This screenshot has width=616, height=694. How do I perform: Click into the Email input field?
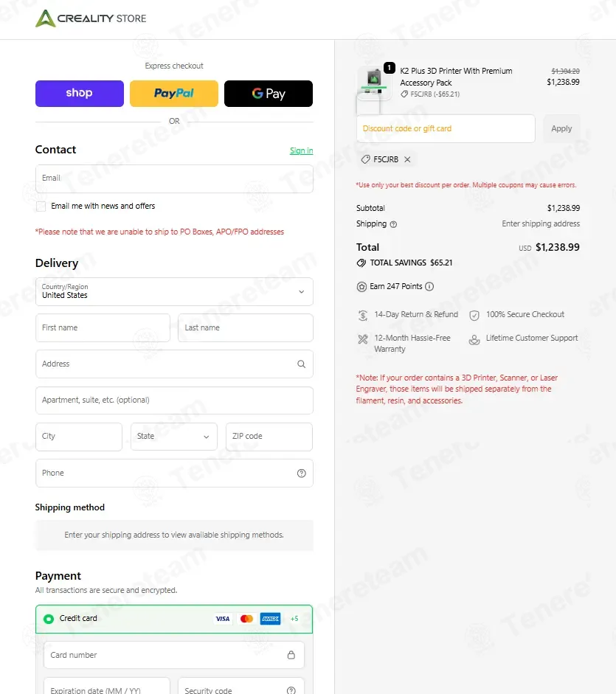(x=174, y=178)
